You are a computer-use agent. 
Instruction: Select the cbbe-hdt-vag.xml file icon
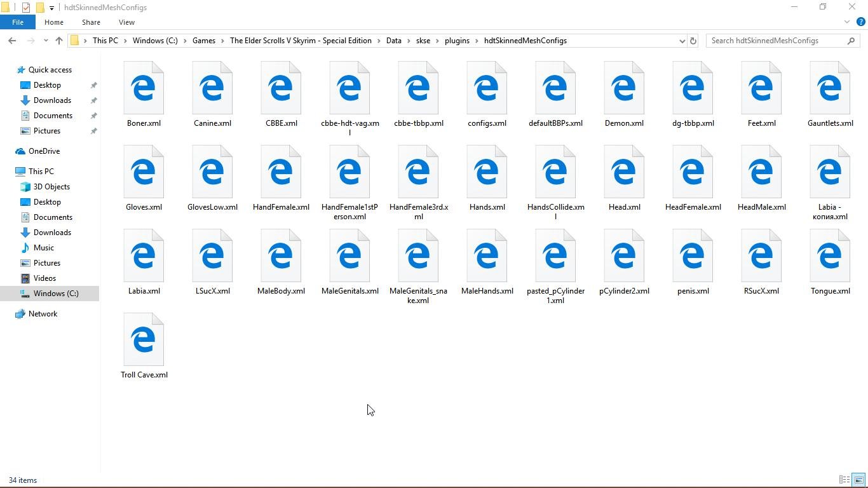[x=349, y=88]
